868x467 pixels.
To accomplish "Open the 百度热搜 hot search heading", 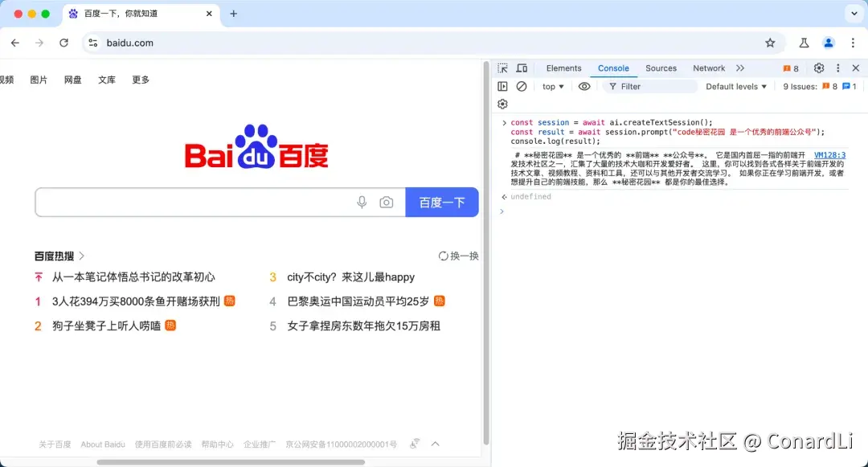I will [59, 256].
